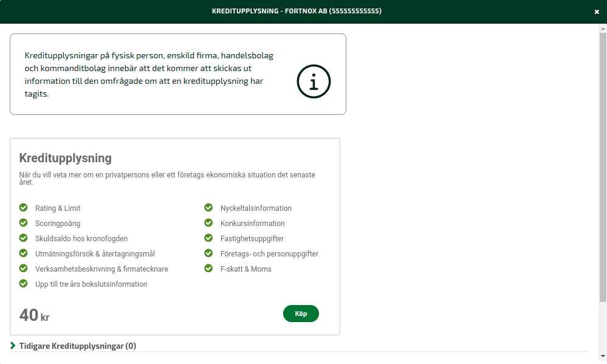Click the checkmark beside F-skatt & Moms

click(208, 269)
